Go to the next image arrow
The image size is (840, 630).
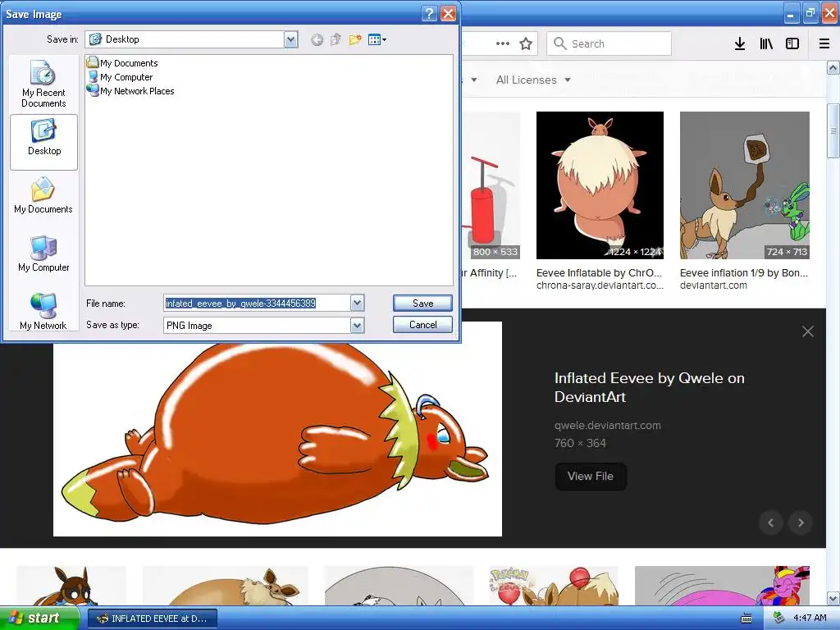801,523
